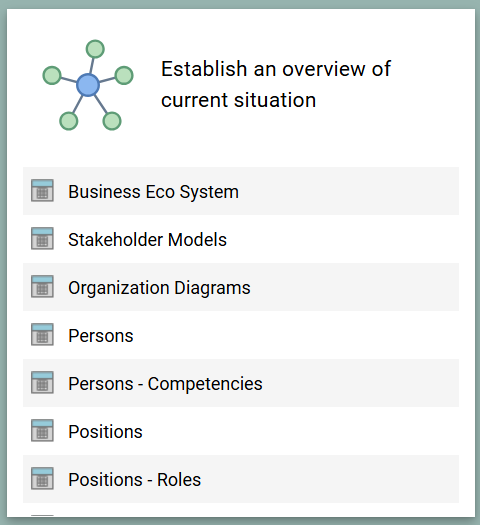Image resolution: width=480 pixels, height=525 pixels.
Task: Click the topmost green node in the graphic
Action: pyautogui.click(x=95, y=49)
